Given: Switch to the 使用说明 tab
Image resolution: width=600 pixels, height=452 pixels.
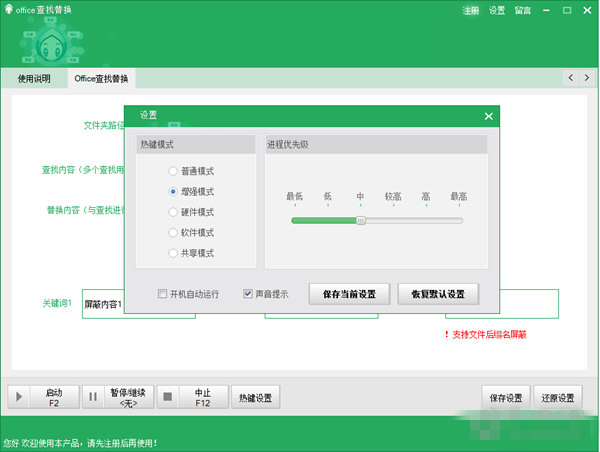Looking at the screenshot, I should [x=33, y=78].
